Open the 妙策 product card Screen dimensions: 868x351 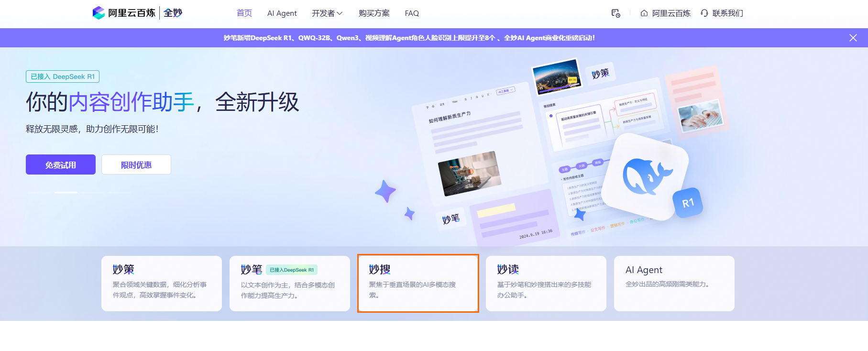click(x=162, y=284)
